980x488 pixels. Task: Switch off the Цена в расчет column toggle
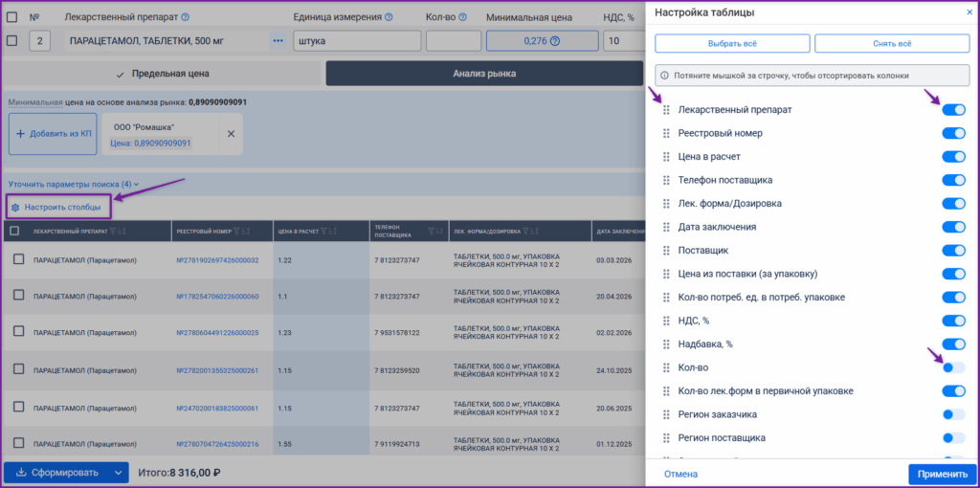(954, 157)
